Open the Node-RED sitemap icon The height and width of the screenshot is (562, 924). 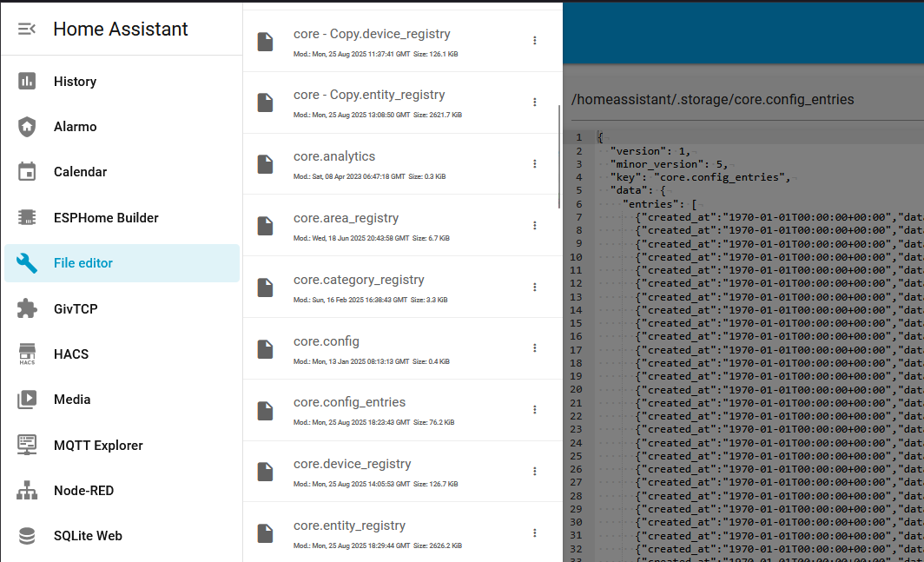click(x=27, y=491)
